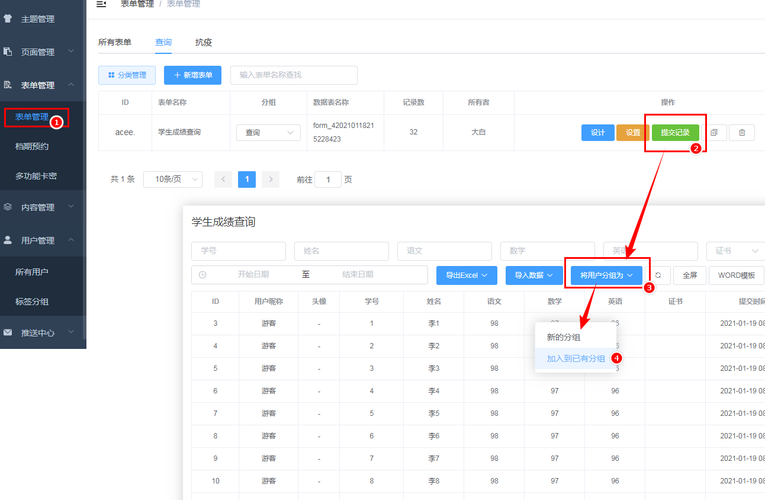Image resolution: width=765 pixels, height=500 pixels.
Task: Go to next page arrow
Action: pos(271,180)
